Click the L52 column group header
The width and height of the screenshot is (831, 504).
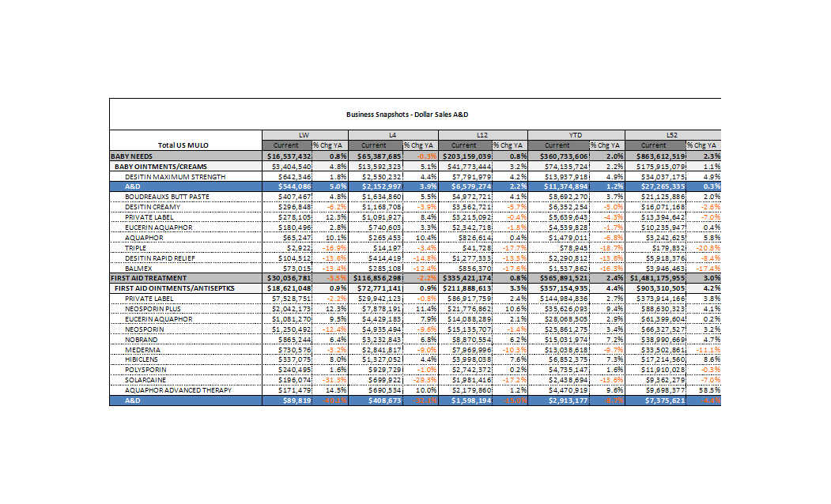[659, 136]
